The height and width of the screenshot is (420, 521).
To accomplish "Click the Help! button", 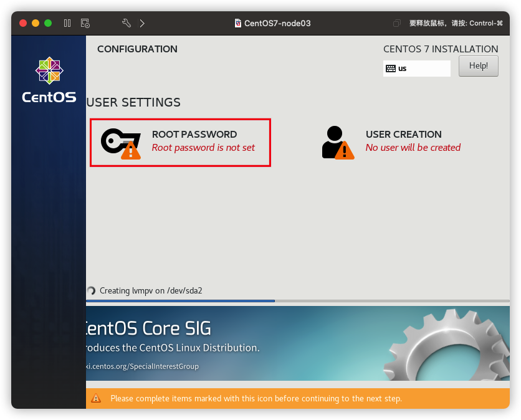I will click(x=479, y=66).
